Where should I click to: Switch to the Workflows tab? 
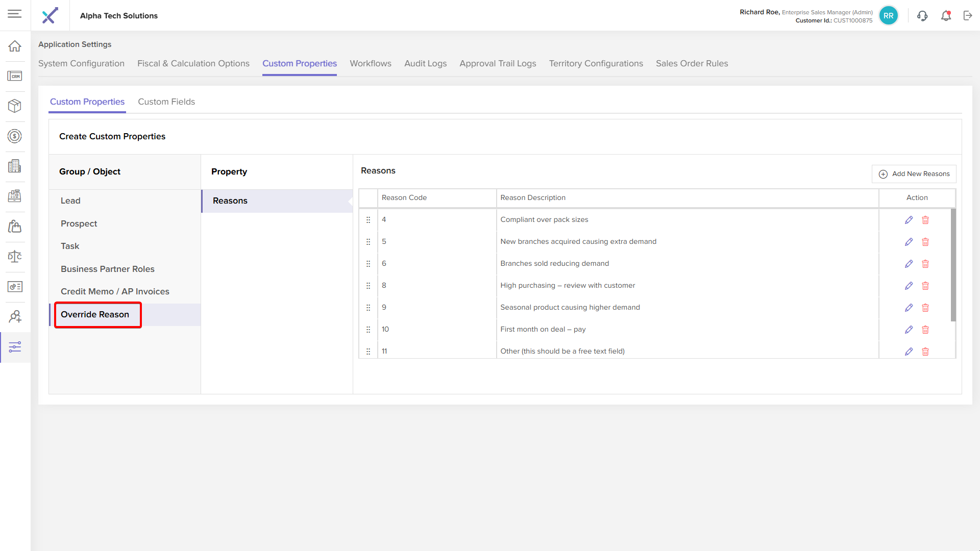coord(370,63)
